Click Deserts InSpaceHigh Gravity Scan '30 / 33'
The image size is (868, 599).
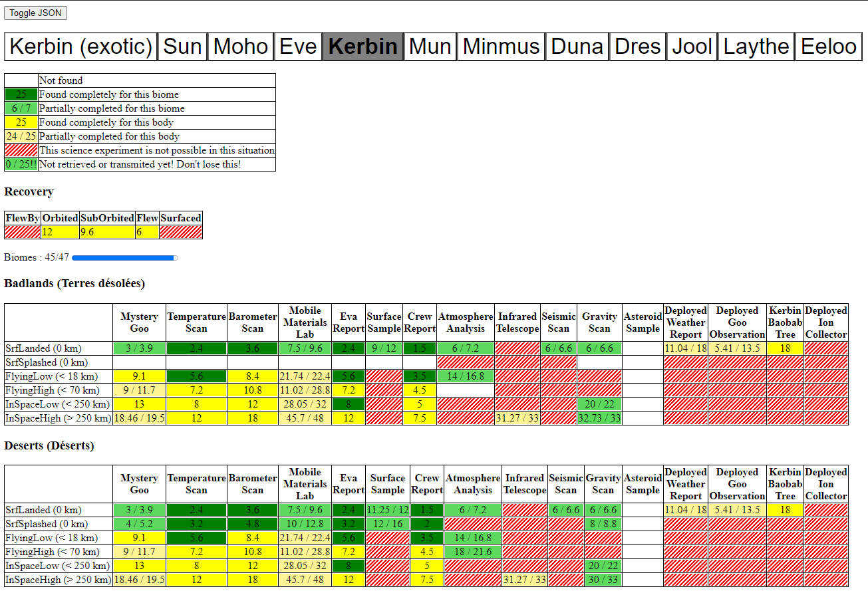[603, 580]
